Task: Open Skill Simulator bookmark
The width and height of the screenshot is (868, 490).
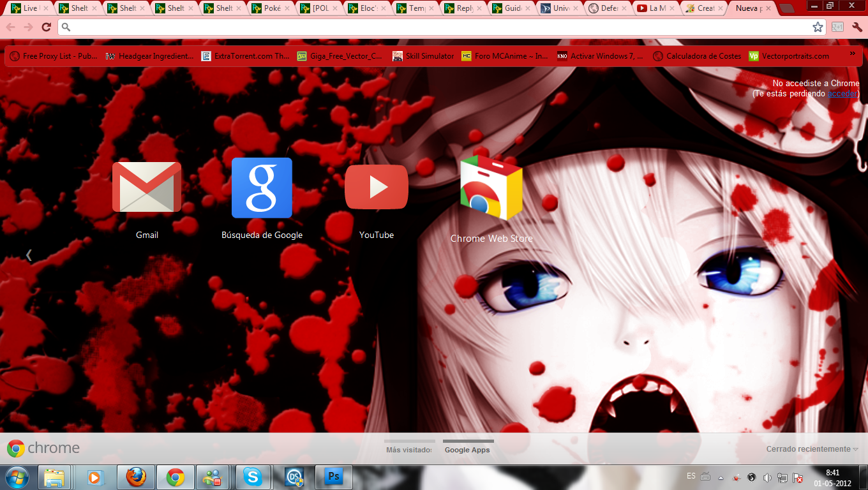Action: pyautogui.click(x=424, y=56)
